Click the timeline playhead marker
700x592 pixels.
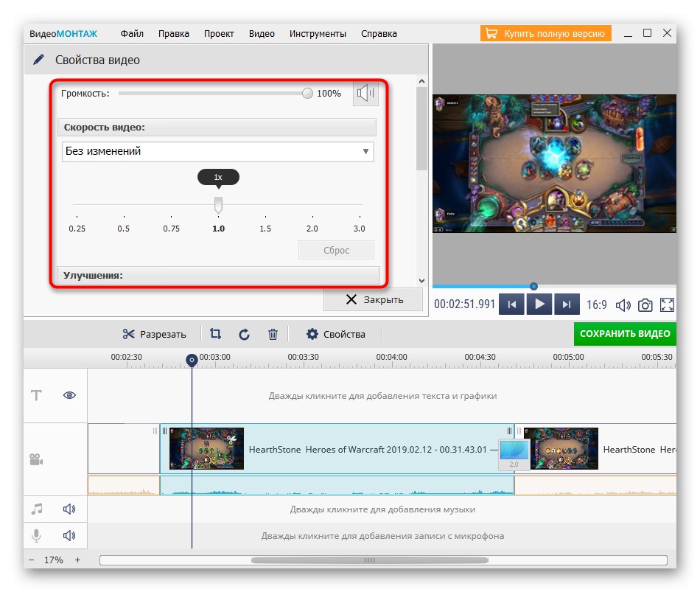[192, 360]
